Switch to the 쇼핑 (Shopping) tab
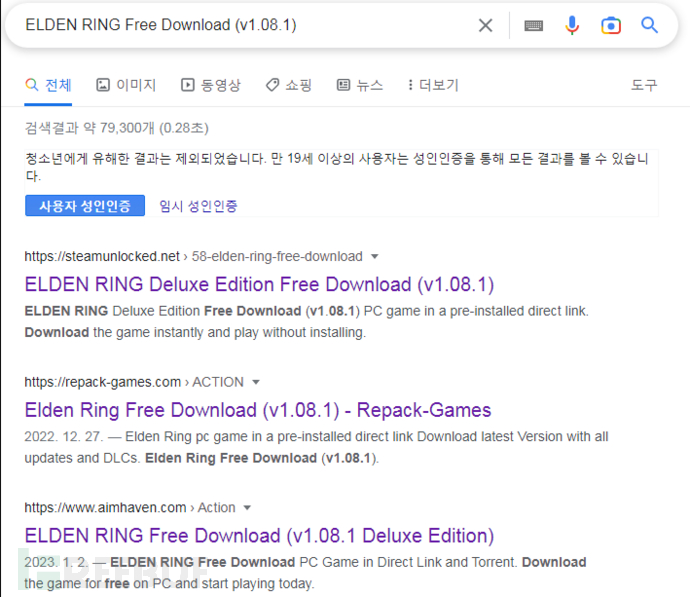Viewport: 690px width, 597px height. (x=289, y=85)
